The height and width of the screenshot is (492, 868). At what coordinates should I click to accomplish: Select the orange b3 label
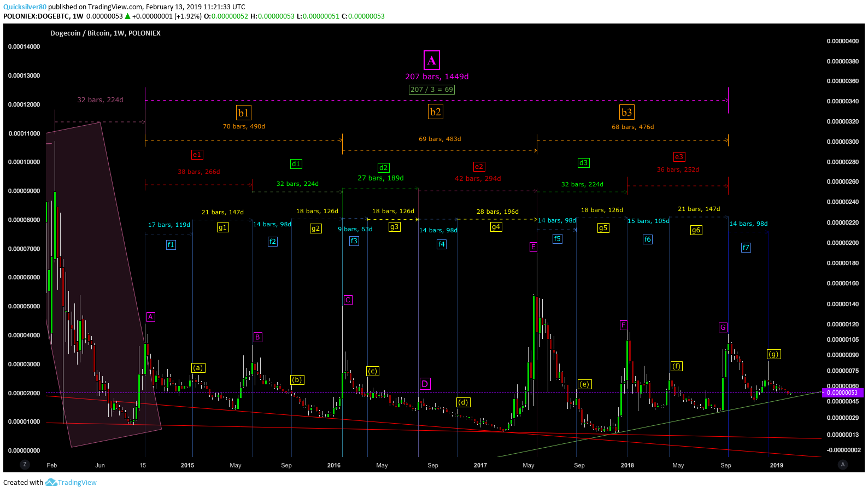pyautogui.click(x=626, y=112)
